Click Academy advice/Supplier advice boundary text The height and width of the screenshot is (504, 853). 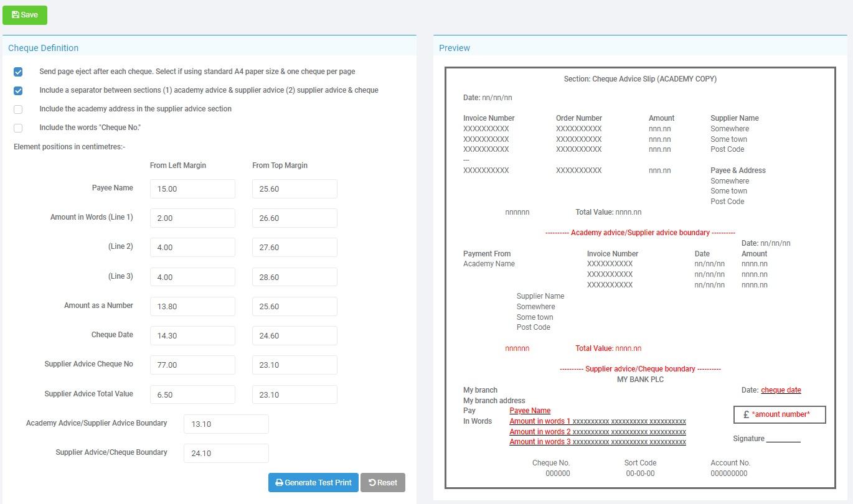(640, 233)
